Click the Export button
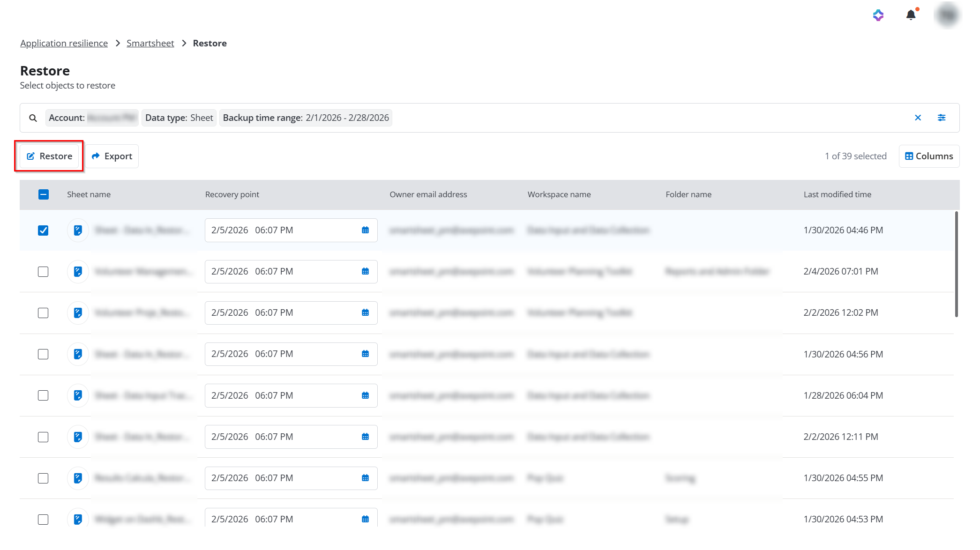The width and height of the screenshot is (980, 550). tap(112, 156)
